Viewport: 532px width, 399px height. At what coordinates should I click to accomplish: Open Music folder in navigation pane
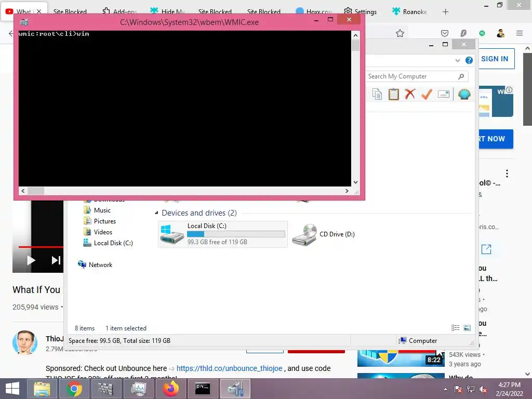(102, 210)
